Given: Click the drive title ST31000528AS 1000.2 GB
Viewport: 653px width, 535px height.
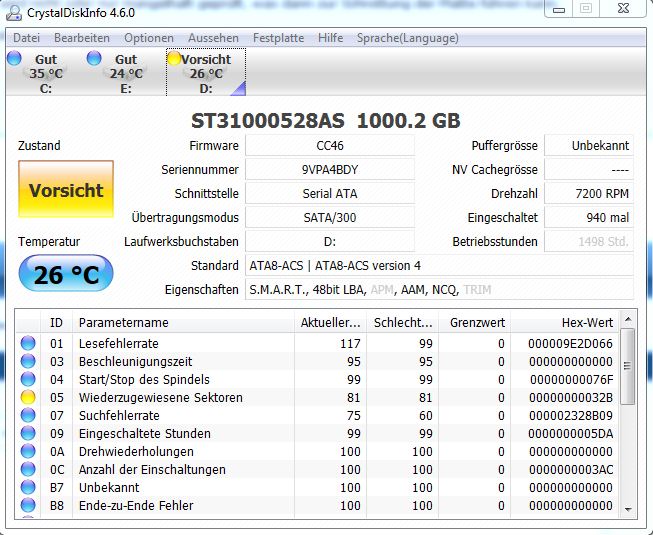Looking at the screenshot, I should 326,121.
